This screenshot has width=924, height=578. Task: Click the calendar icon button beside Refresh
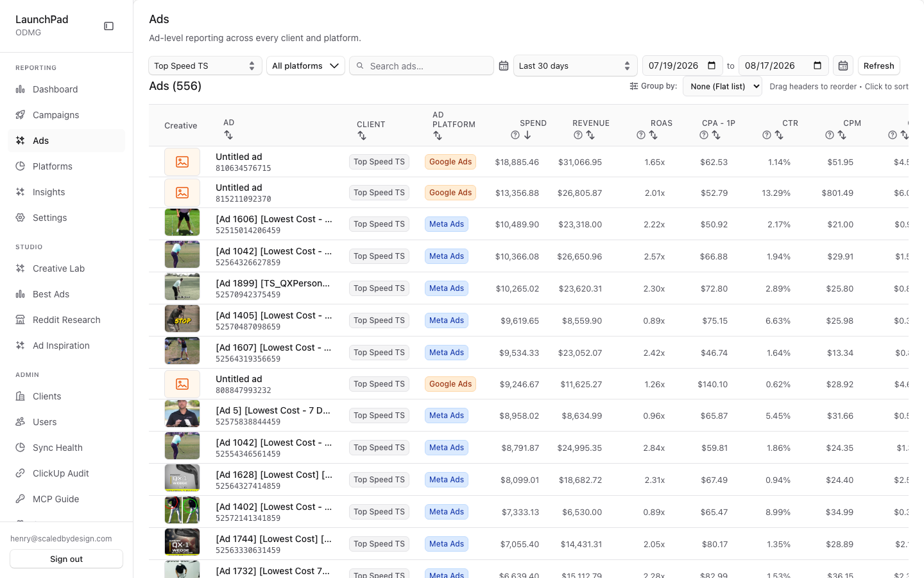[843, 66]
